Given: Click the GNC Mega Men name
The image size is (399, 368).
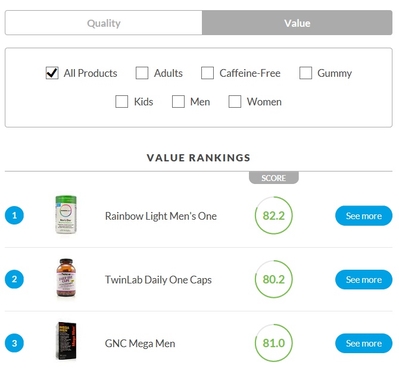Looking at the screenshot, I should coord(140,343).
